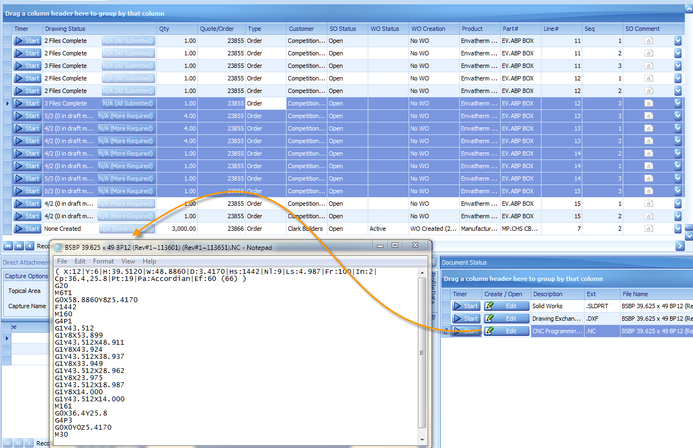Viewport: 693px width, 448px height.
Task: Expand row dropdown arrow for Line 11 Seq 1
Action: 678,41
